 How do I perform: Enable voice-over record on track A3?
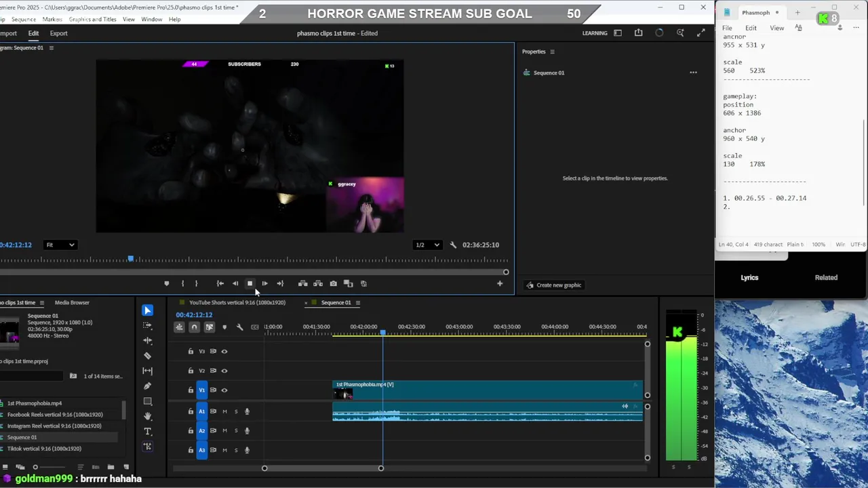247,450
